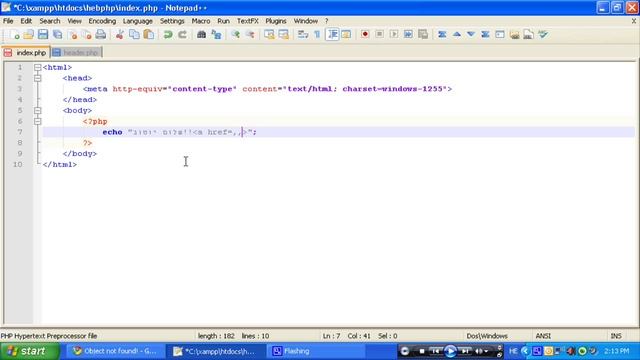Open Find with binoculars icon
The height and width of the screenshot is (360, 640).
(x=201, y=35)
